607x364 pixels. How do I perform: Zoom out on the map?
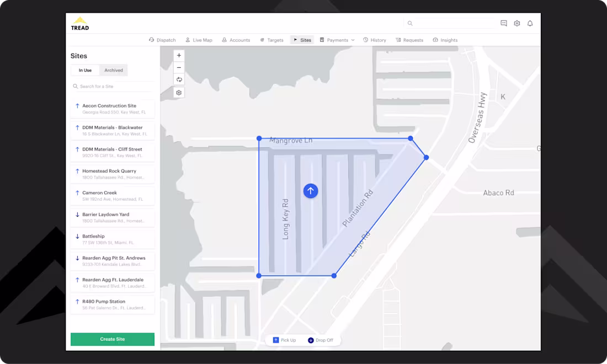click(179, 67)
